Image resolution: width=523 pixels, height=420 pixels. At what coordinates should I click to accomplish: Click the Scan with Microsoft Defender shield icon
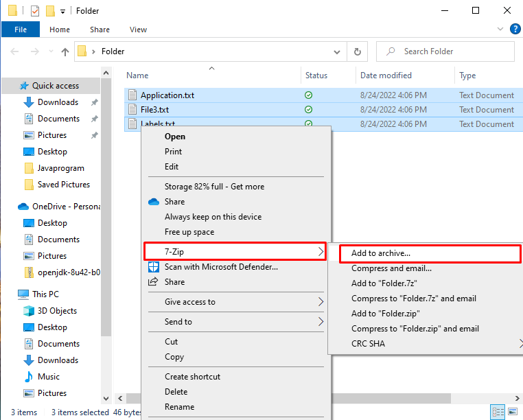(153, 267)
